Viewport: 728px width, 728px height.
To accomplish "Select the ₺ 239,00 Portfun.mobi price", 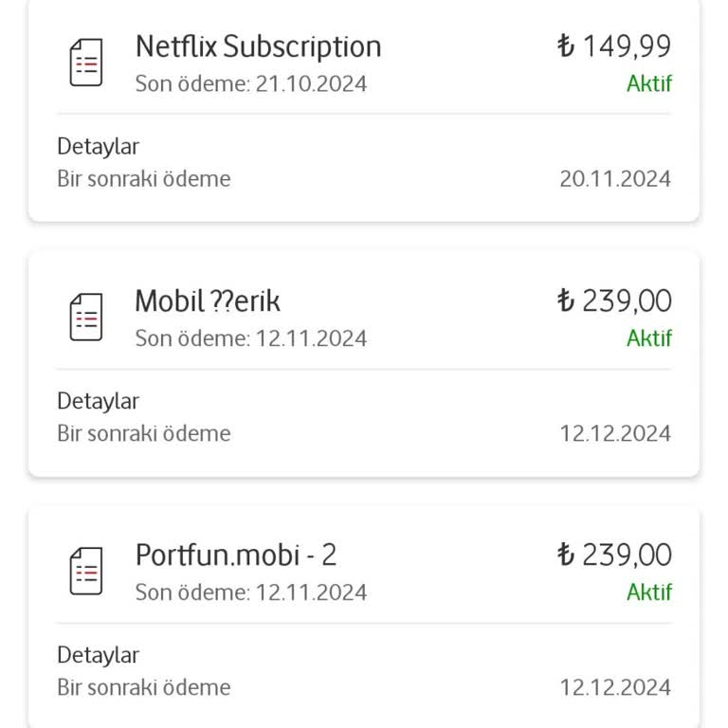I will (614, 555).
